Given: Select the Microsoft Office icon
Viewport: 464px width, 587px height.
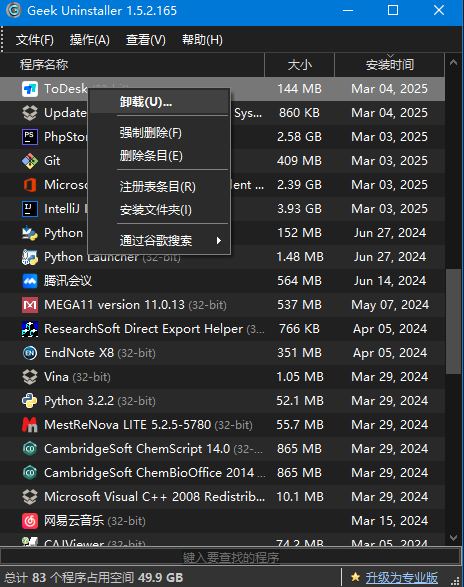Looking at the screenshot, I should [30, 185].
